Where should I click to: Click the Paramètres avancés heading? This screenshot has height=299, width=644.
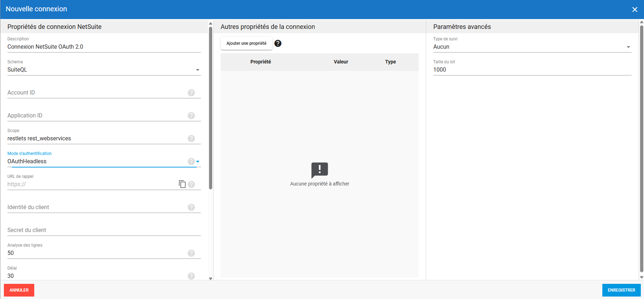coord(462,27)
